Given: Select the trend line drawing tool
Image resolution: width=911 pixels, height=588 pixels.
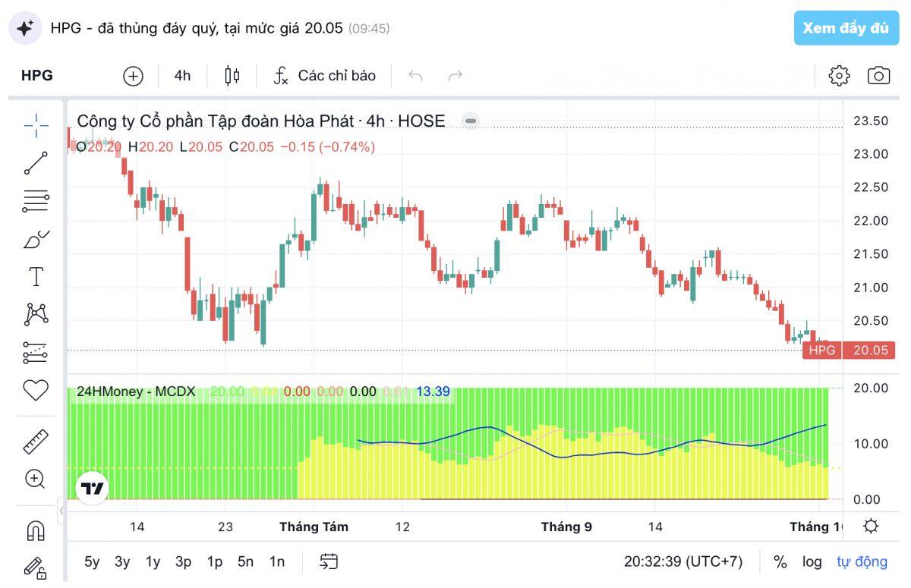Looking at the screenshot, I should point(36,163).
